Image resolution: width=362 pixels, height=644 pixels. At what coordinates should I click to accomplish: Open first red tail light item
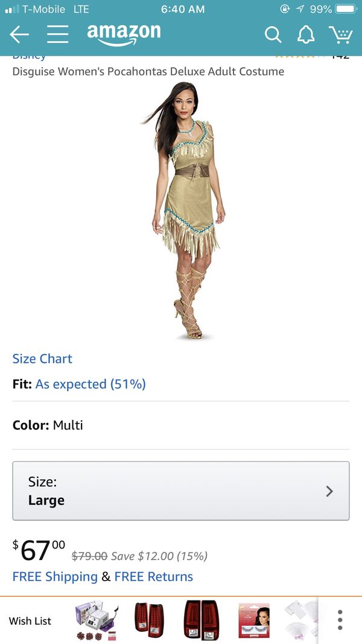click(x=149, y=617)
